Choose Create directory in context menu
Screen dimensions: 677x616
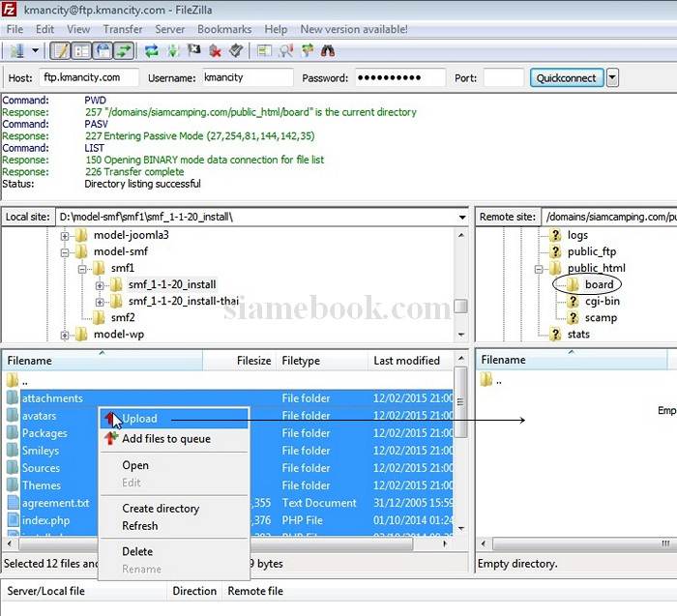click(174, 509)
